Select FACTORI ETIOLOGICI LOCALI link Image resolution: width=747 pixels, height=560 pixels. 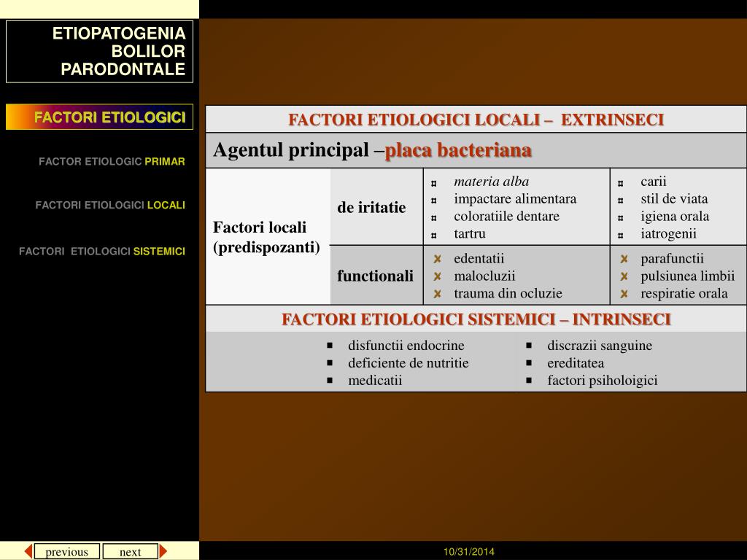point(110,205)
